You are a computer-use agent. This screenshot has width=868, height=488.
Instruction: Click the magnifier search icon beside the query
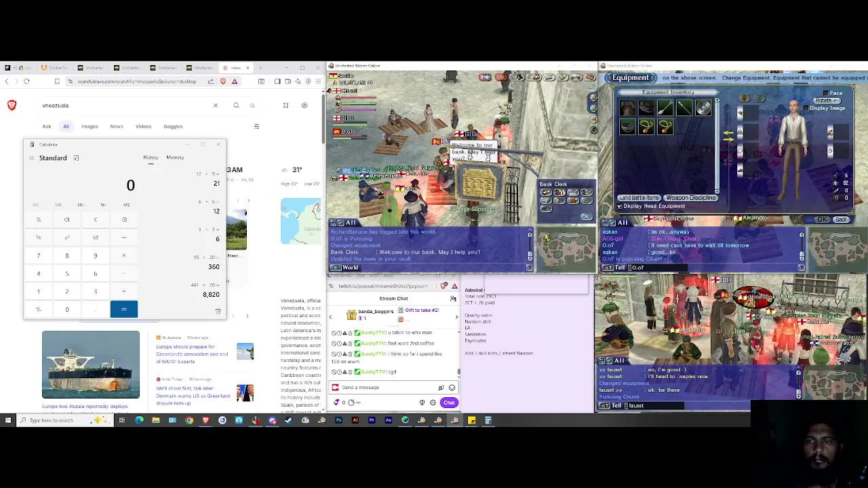(x=236, y=106)
